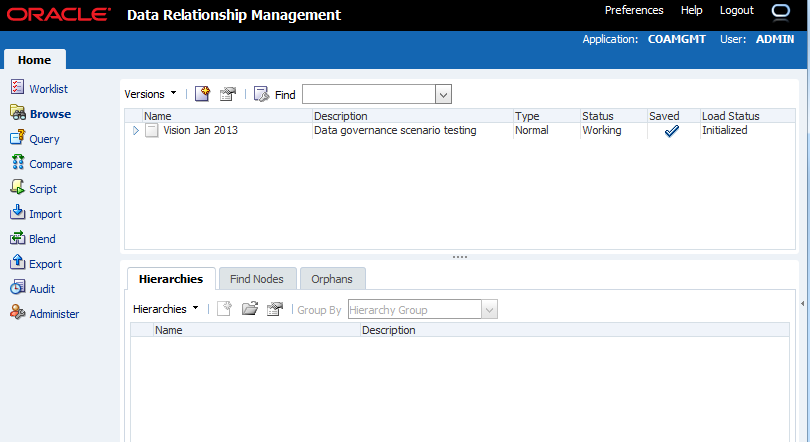Open the Script link
810x442 pixels.
click(43, 189)
